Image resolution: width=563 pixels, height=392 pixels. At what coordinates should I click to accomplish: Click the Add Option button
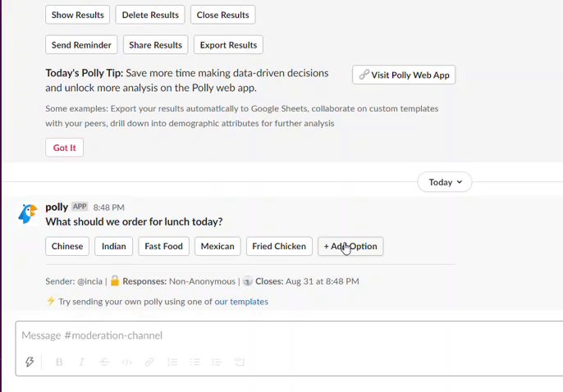tap(350, 246)
